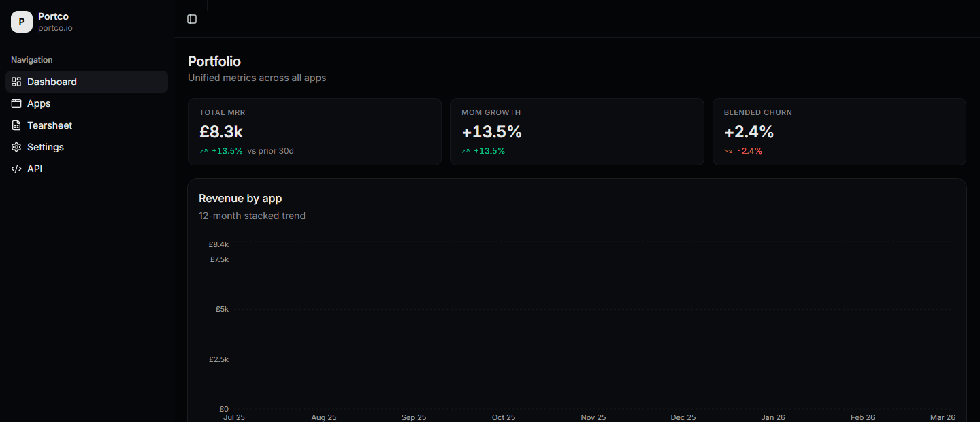Click the Sep 25 x-axis label
This screenshot has height=422, width=980.
(414, 417)
